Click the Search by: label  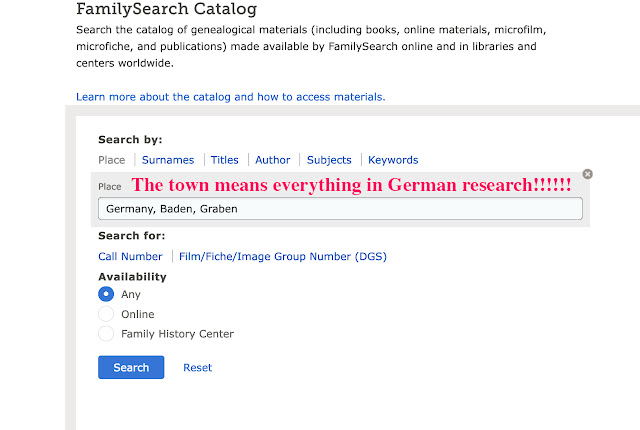point(130,140)
